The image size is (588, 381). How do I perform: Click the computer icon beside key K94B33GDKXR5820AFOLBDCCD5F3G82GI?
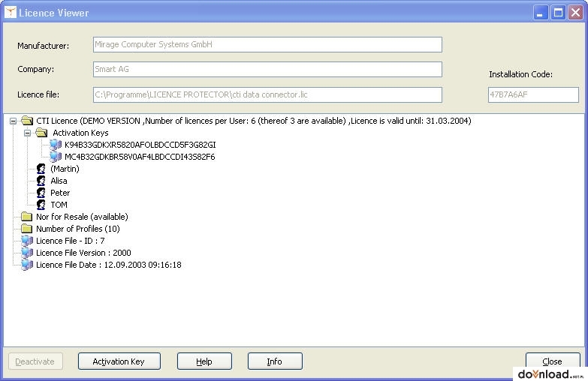tap(56, 145)
